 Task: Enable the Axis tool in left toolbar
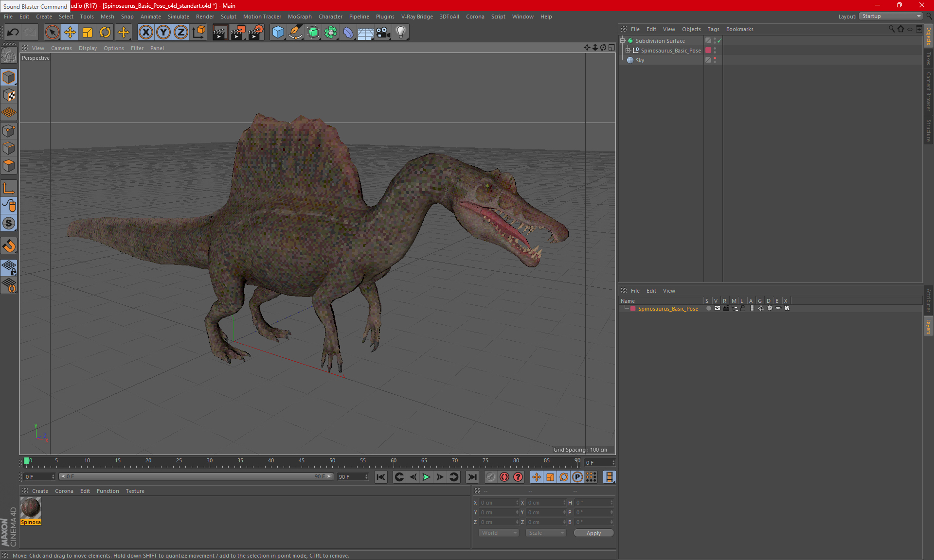[9, 188]
